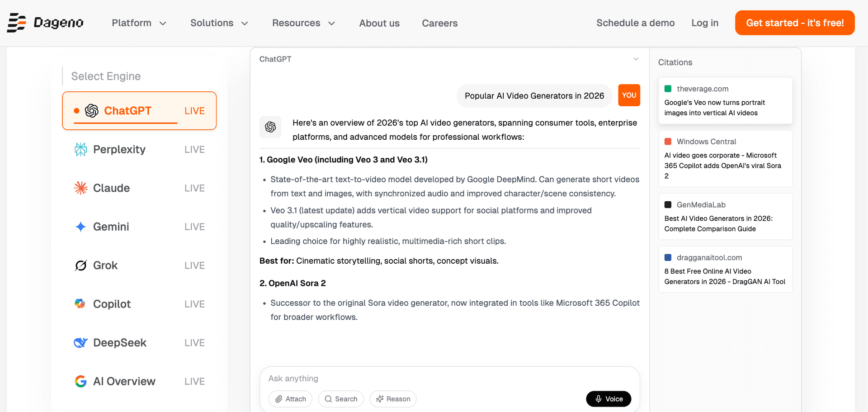This screenshot has width=868, height=412.
Task: Select the Grok engine icon
Action: tap(80, 265)
